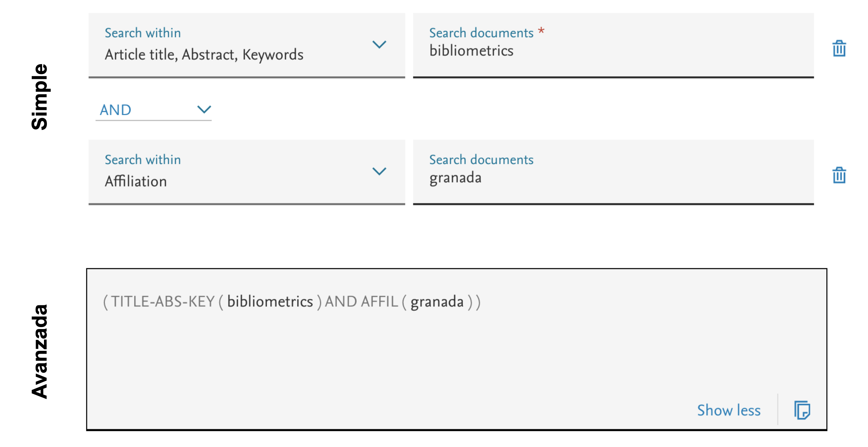This screenshot has height=447, width=868.
Task: Click the 'Simple' section label
Action: (x=39, y=97)
